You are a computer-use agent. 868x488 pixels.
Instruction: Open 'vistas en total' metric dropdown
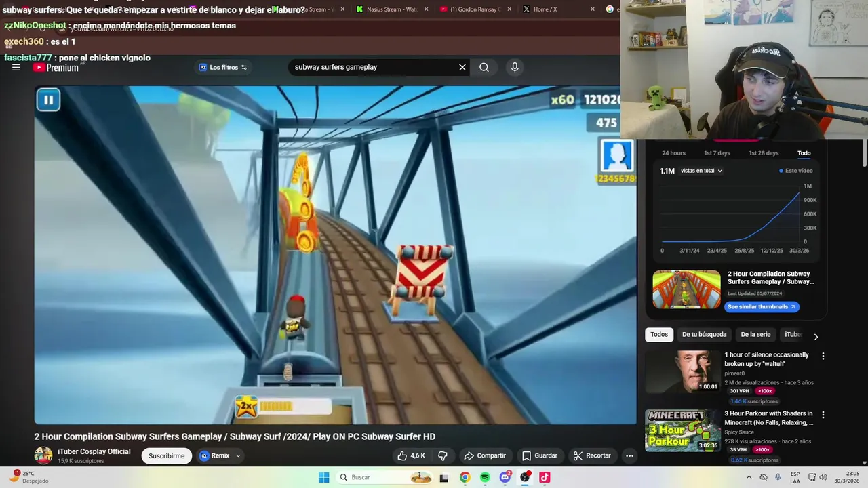coord(701,171)
